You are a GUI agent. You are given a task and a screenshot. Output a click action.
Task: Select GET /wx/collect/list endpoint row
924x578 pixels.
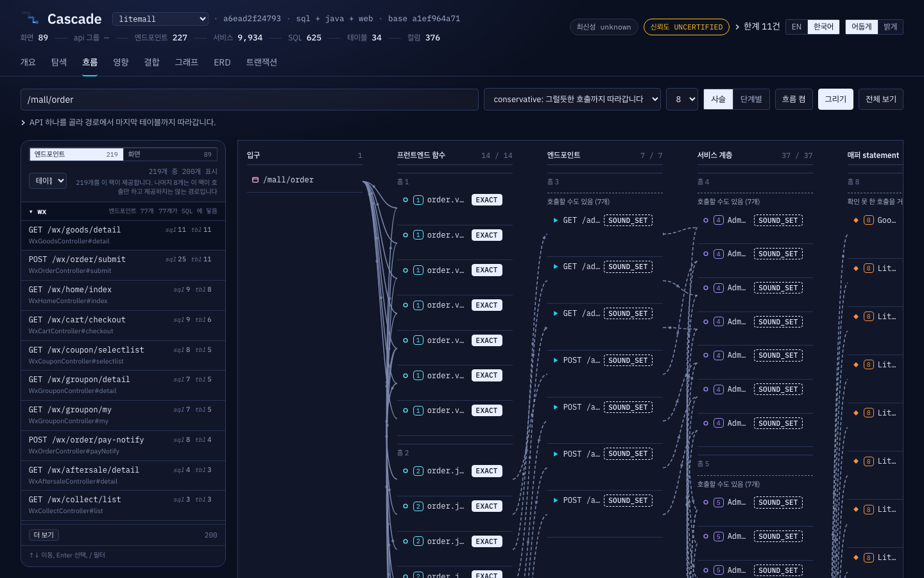point(123,505)
